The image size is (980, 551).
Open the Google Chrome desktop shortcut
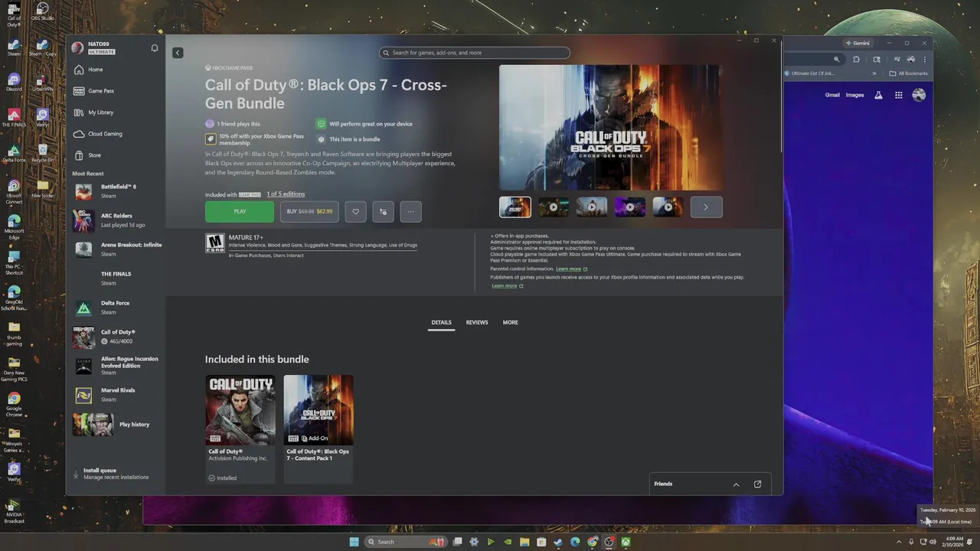(14, 404)
